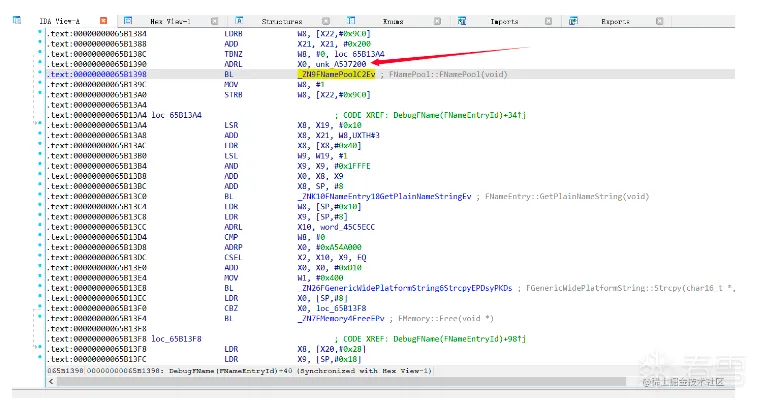Close the Structures tab
This screenshot has height=412, width=765.
[x=326, y=21]
